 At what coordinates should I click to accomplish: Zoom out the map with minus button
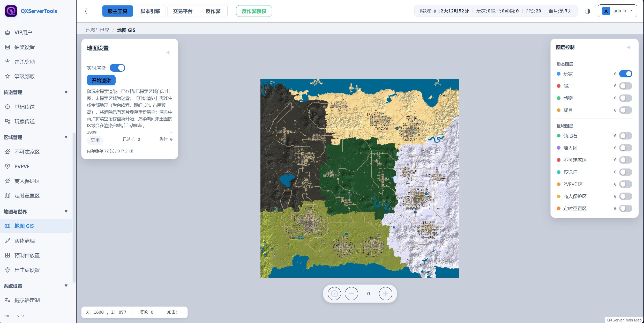(351, 294)
